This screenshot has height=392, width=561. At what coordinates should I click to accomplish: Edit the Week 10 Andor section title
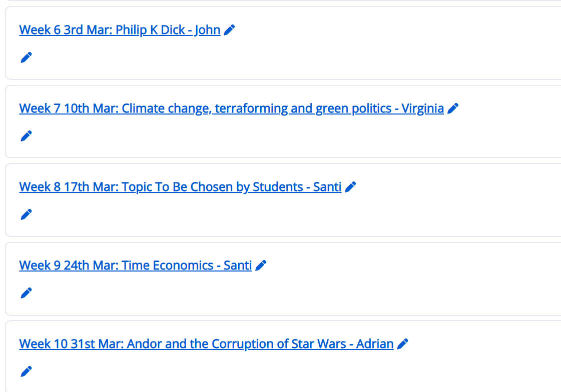point(402,344)
